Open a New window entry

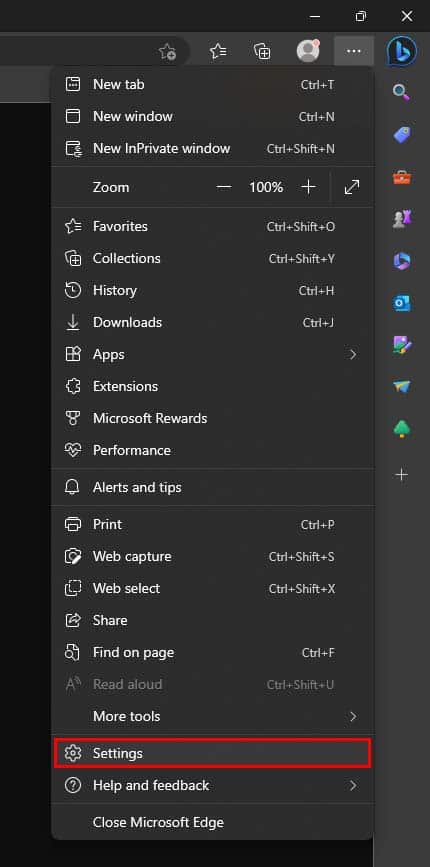pyautogui.click(x=213, y=117)
